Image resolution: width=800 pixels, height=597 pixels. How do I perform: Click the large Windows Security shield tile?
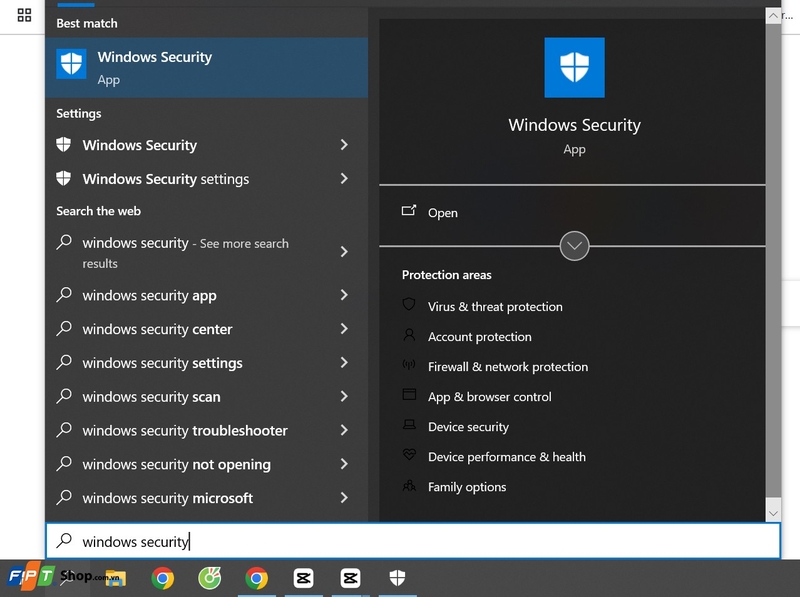[574, 67]
